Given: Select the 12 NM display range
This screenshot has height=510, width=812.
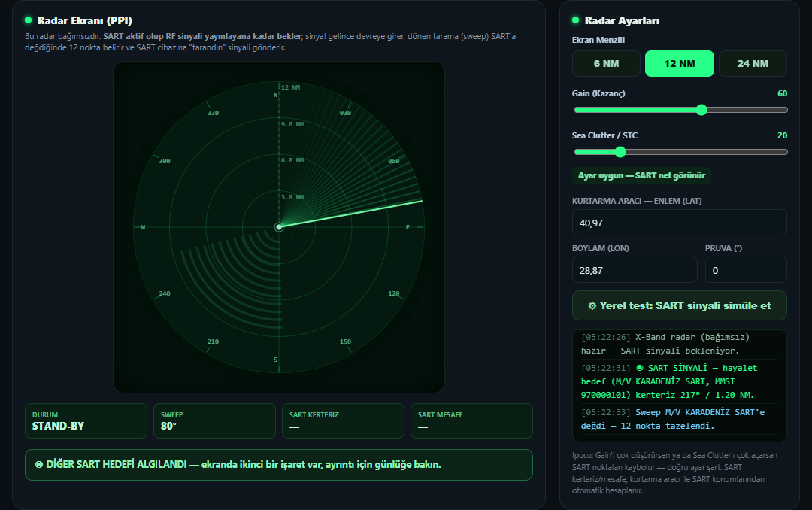Looking at the screenshot, I should [680, 64].
